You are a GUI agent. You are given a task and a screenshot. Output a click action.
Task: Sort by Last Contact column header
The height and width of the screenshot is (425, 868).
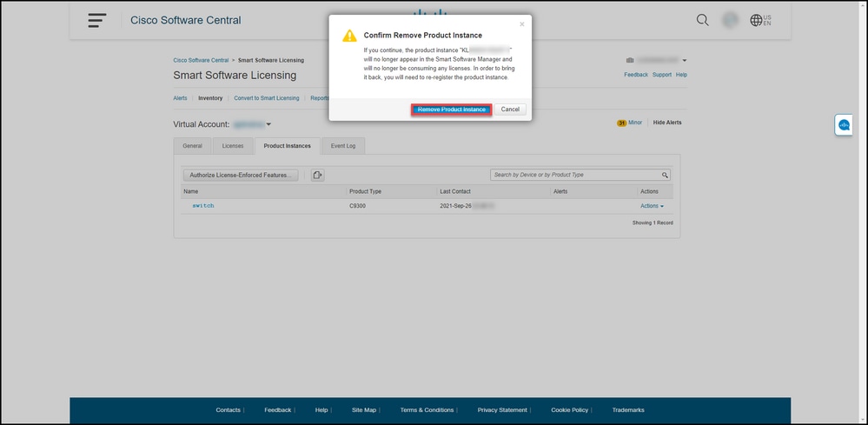click(x=455, y=191)
